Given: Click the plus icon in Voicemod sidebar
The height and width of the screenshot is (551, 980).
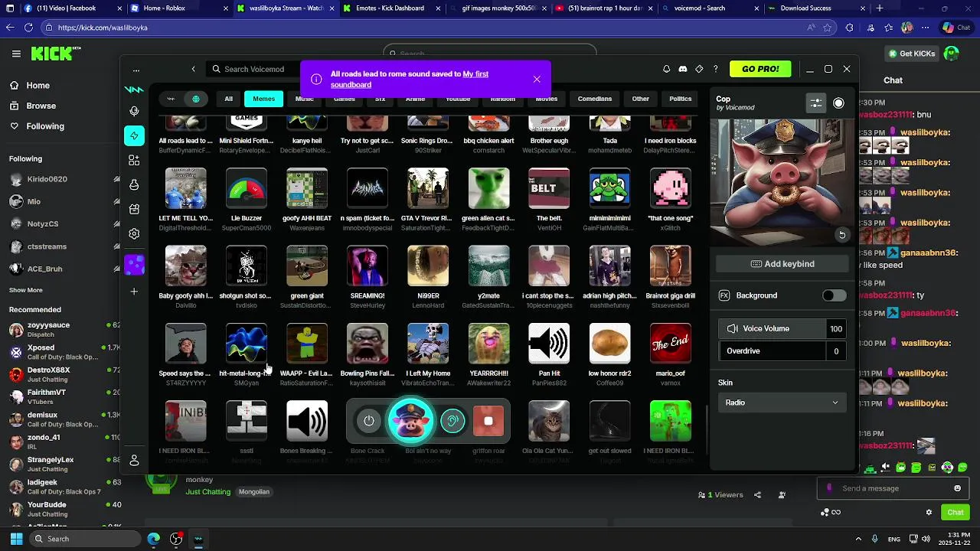Looking at the screenshot, I should [134, 291].
